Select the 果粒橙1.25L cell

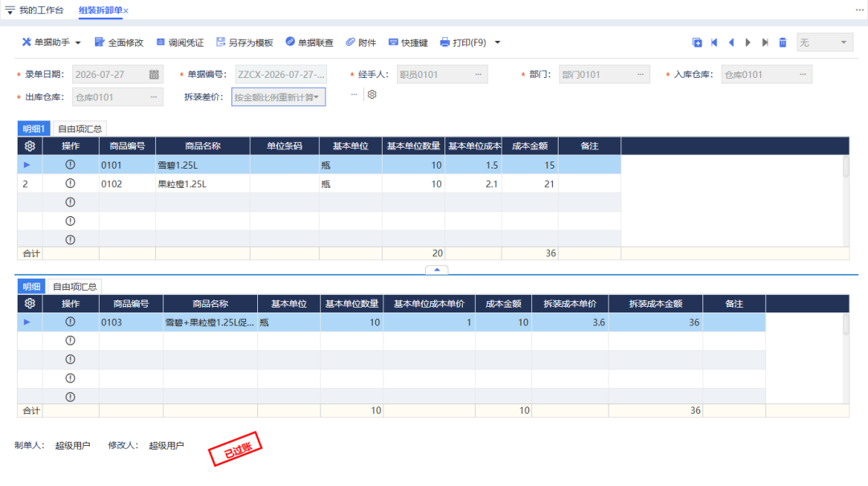tap(203, 184)
